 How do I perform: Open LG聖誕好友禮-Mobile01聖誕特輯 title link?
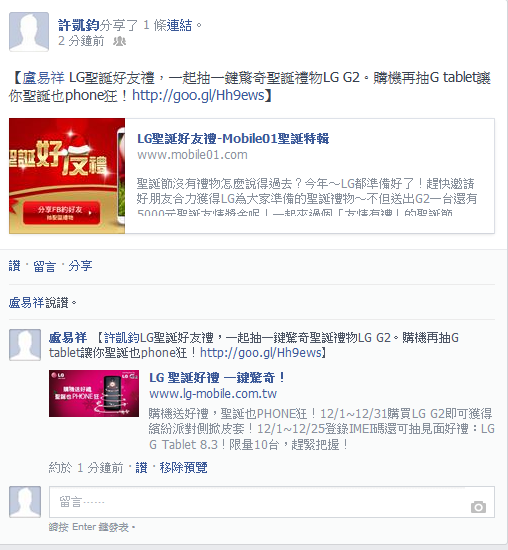point(233,139)
